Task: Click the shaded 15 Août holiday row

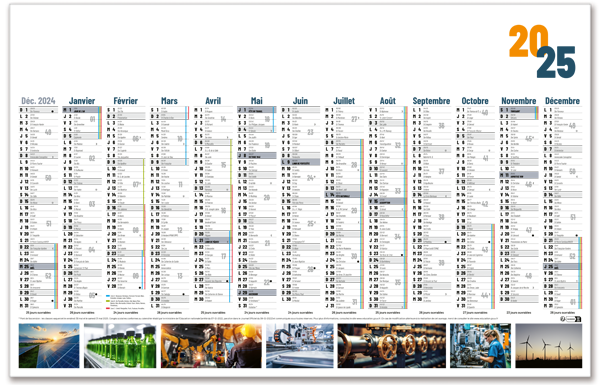Action: (x=387, y=201)
